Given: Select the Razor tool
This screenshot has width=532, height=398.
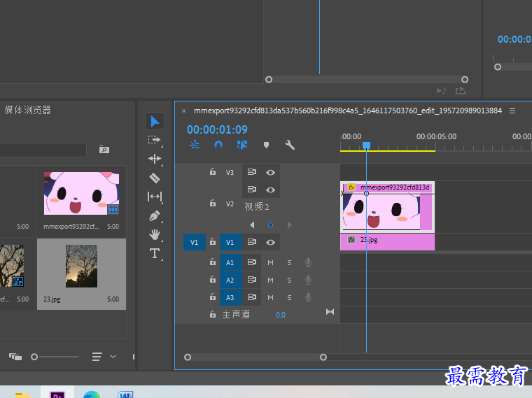Looking at the screenshot, I should [x=155, y=178].
